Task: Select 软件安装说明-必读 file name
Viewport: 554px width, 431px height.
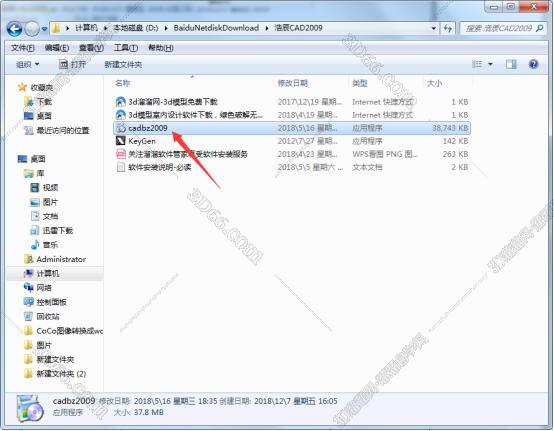Action: 160,167
